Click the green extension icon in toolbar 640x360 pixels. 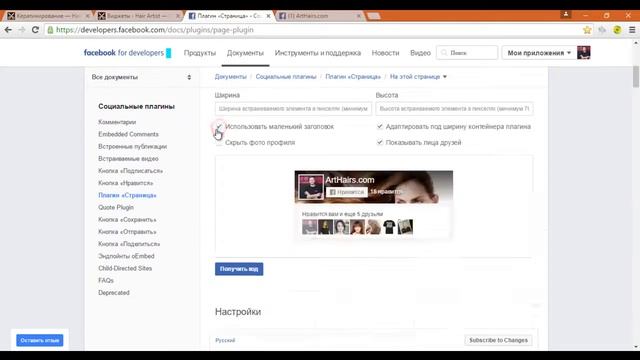click(x=617, y=30)
